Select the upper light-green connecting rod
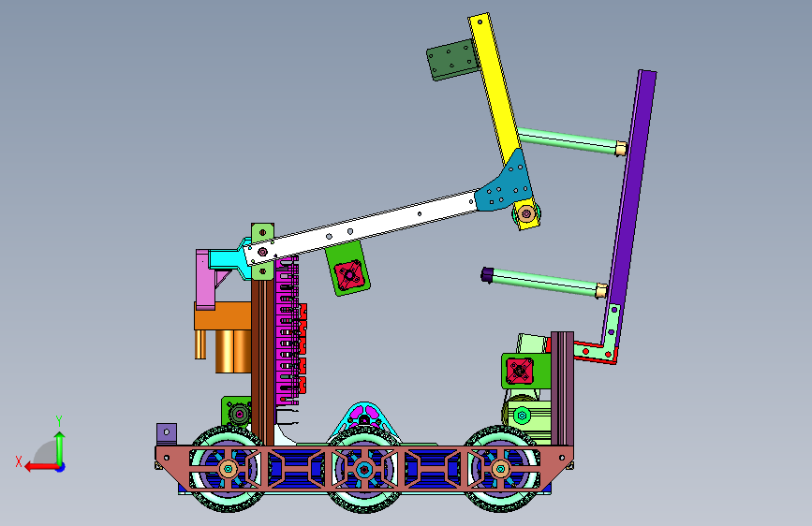This screenshot has height=526, width=812. coord(567,140)
